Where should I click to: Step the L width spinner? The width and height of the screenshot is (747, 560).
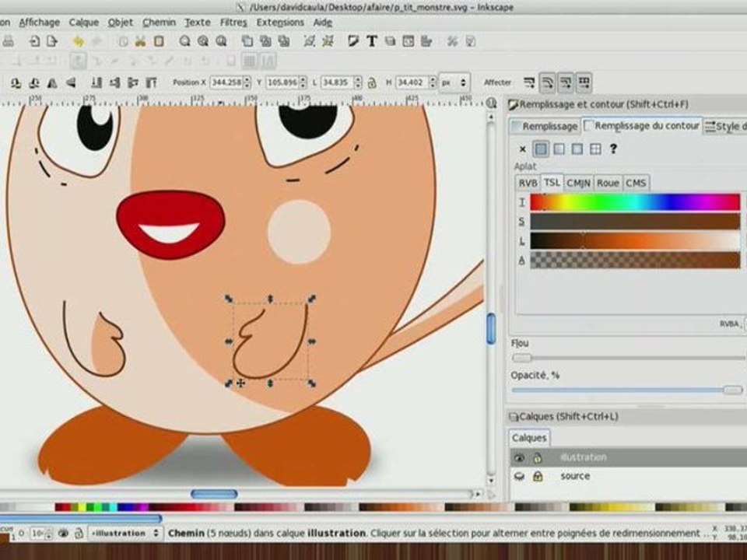pyautogui.click(x=358, y=83)
